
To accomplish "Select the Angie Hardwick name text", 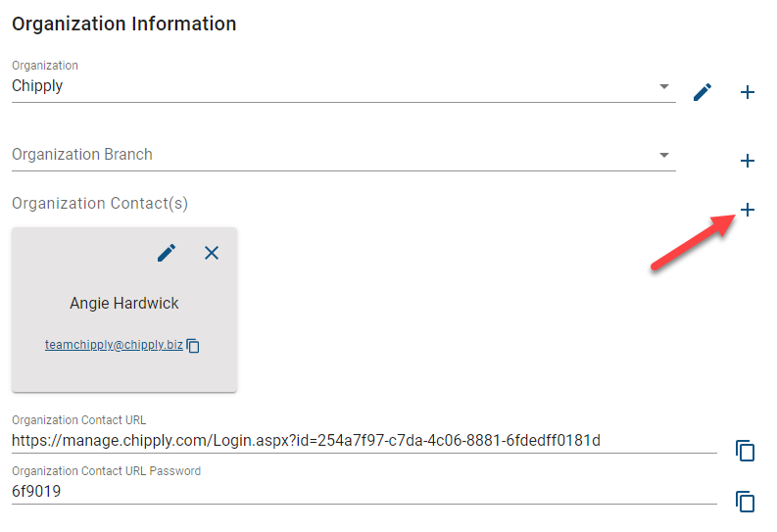I will pos(123,303).
